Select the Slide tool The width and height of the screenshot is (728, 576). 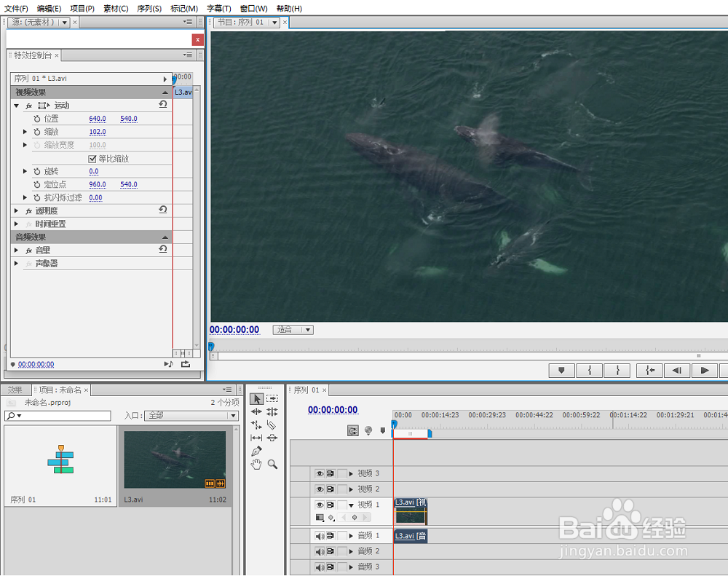point(272,438)
